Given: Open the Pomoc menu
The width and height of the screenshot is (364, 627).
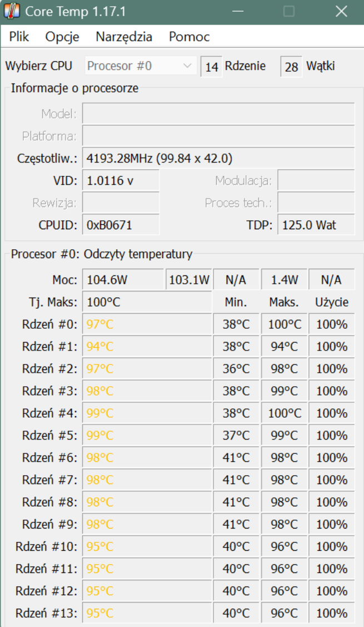Looking at the screenshot, I should (x=189, y=37).
